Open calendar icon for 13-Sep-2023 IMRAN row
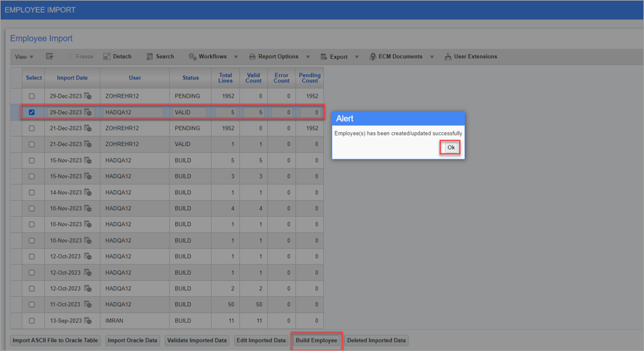 [x=88, y=320]
